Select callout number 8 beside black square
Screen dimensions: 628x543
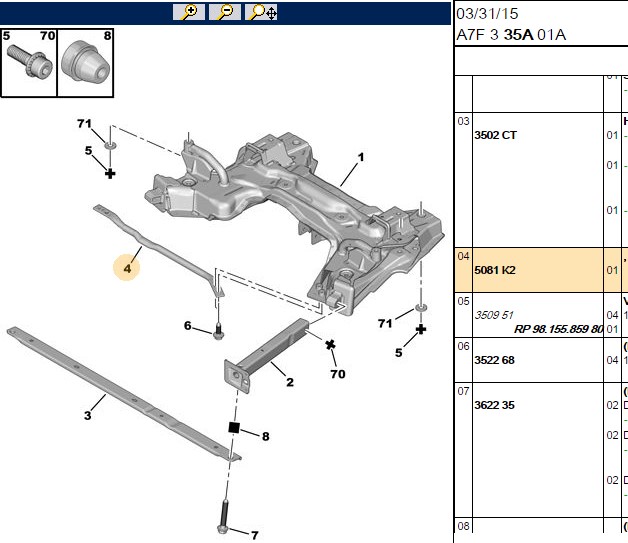266,436
